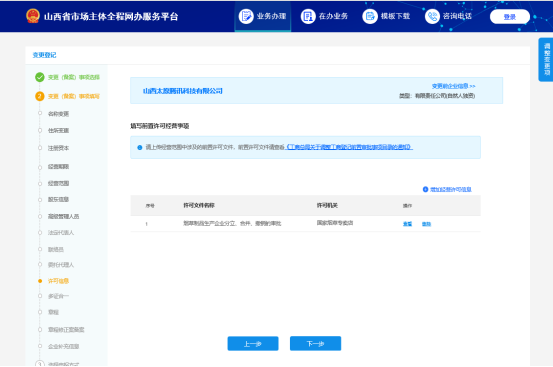Image resolution: width=553 pixels, height=367 pixels.
Task: Click the 业务办理 pencil icon
Action: click(246, 16)
